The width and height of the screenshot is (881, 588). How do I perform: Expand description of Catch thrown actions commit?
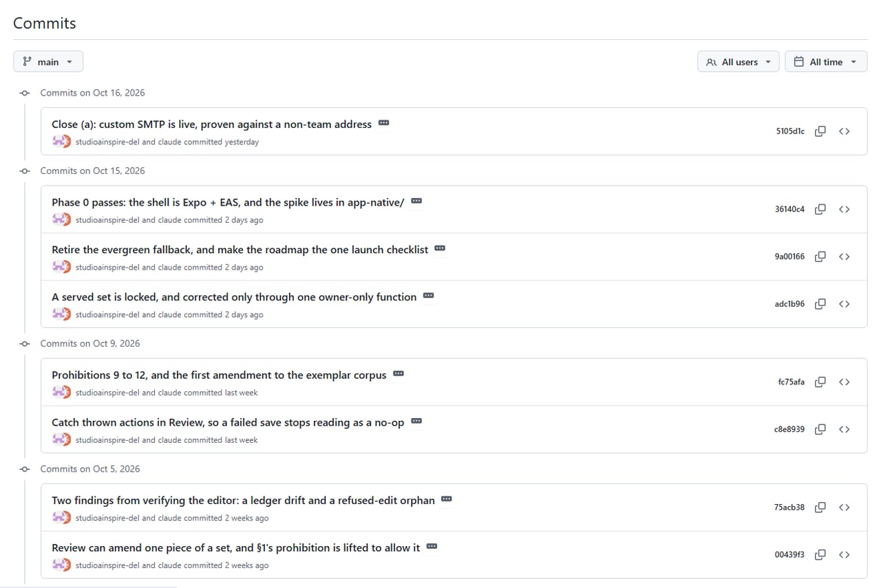[416, 421]
